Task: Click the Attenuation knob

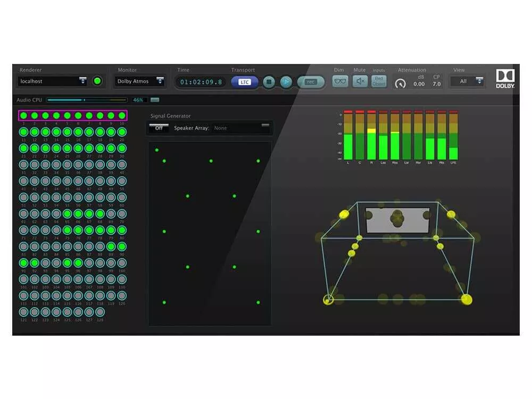Action: tap(400, 84)
